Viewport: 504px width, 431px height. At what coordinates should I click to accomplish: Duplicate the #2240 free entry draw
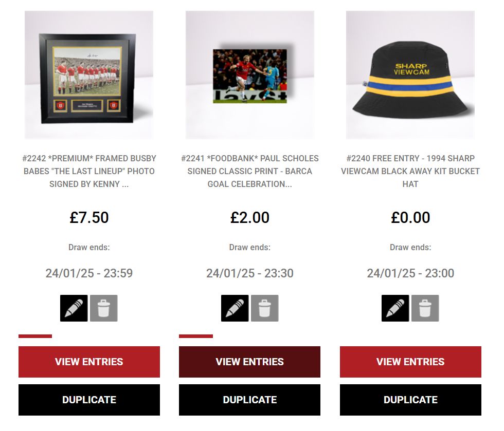[410, 400]
